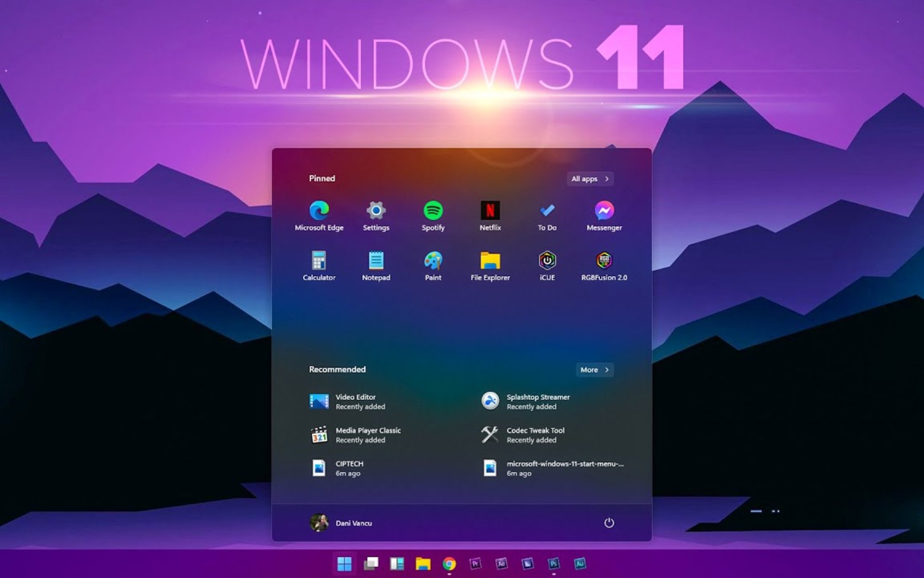
Task: Open recommended Video Editor
Action: coord(347,401)
